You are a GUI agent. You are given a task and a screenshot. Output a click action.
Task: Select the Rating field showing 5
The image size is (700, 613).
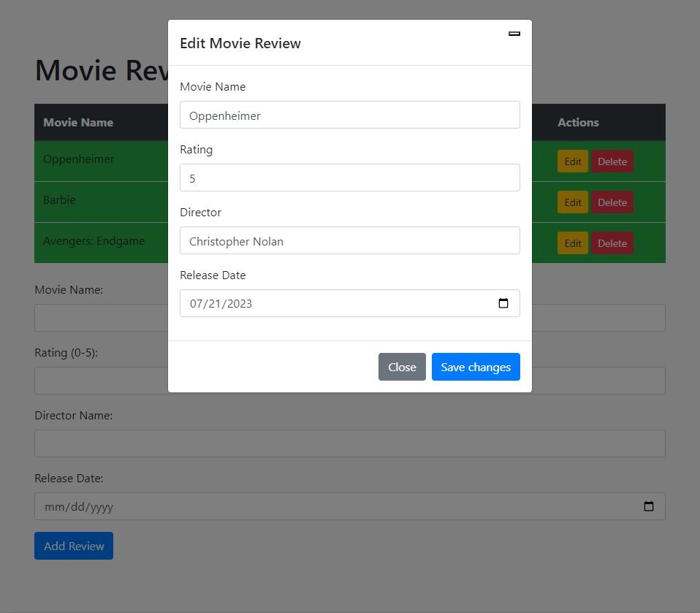[349, 178]
